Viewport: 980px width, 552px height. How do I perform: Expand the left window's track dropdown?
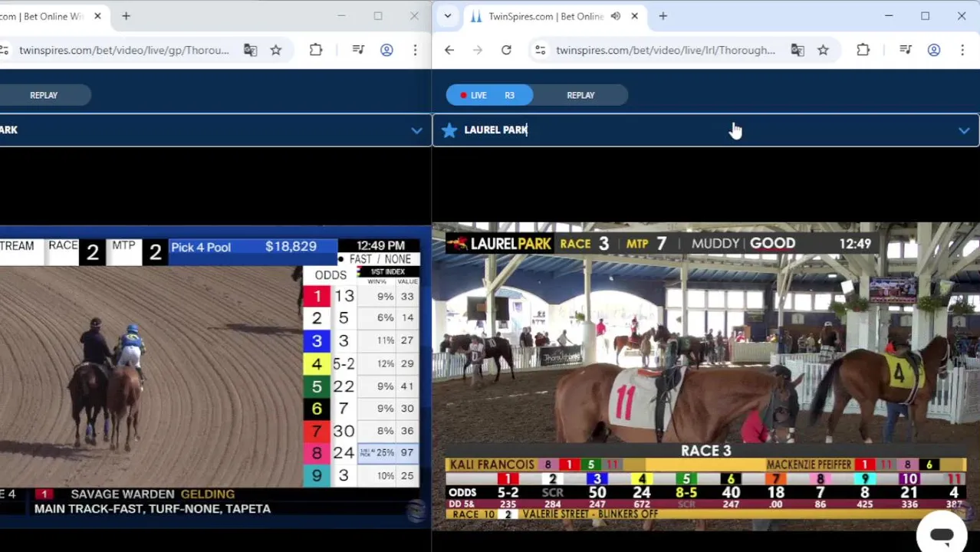[x=416, y=130]
